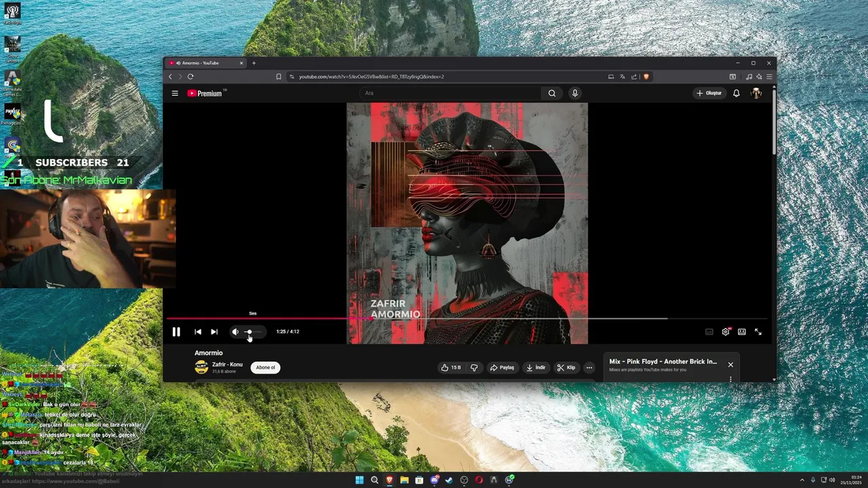Go to the YouTube Premium home logo
Screen dimensions: 868x488
click(205, 94)
